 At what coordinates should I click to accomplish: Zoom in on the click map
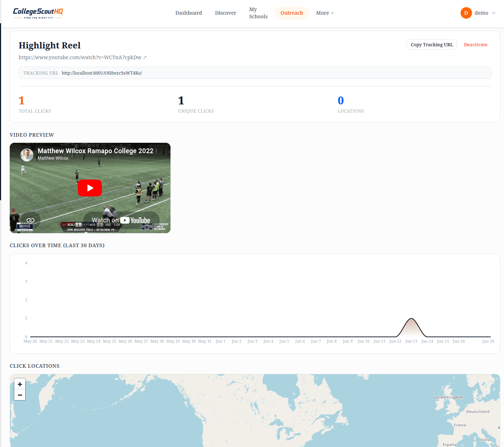20,384
